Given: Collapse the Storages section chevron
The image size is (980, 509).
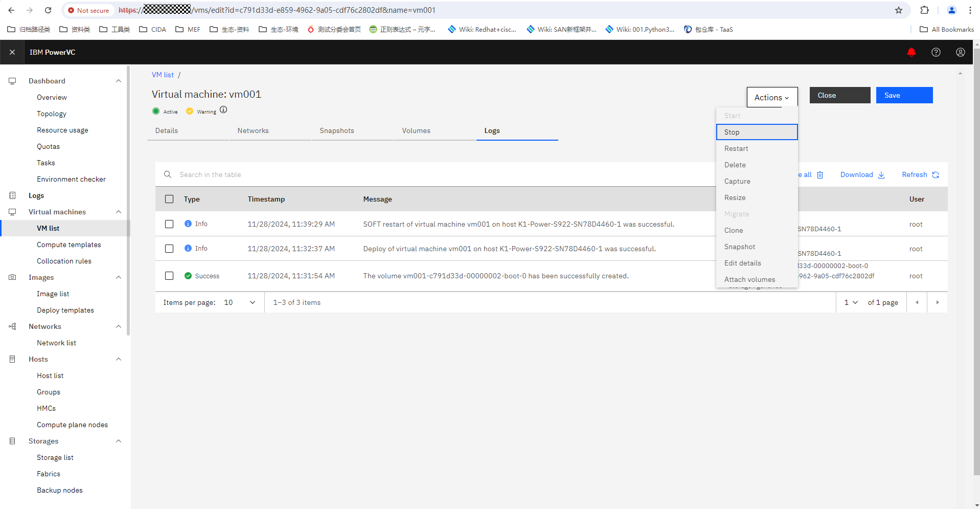Looking at the screenshot, I should 119,441.
